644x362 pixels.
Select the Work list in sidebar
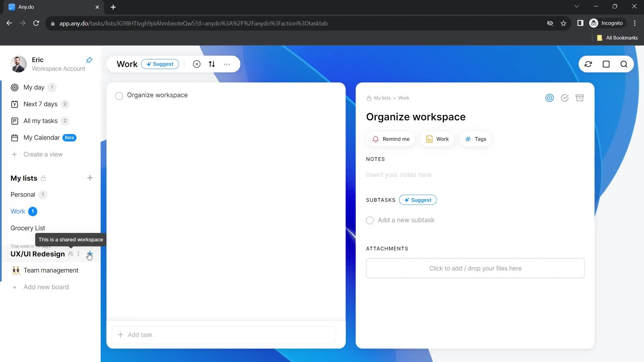click(18, 211)
